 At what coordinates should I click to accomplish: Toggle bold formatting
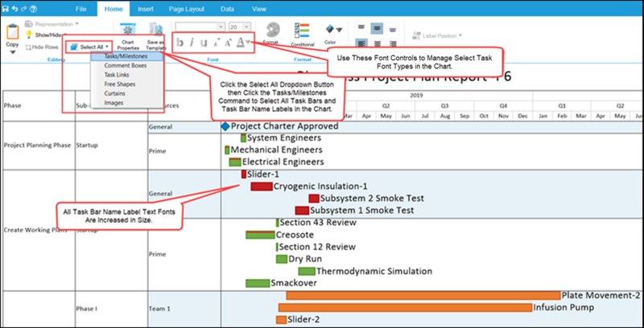pos(180,43)
